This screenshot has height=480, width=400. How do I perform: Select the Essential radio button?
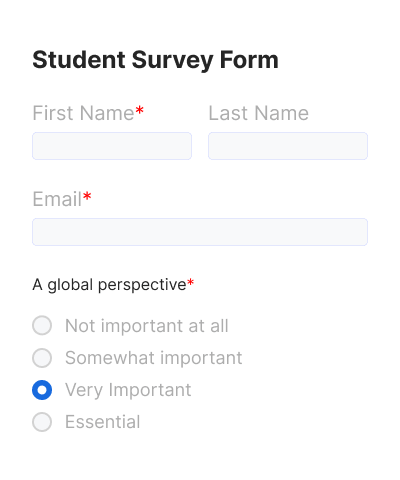[x=42, y=422]
